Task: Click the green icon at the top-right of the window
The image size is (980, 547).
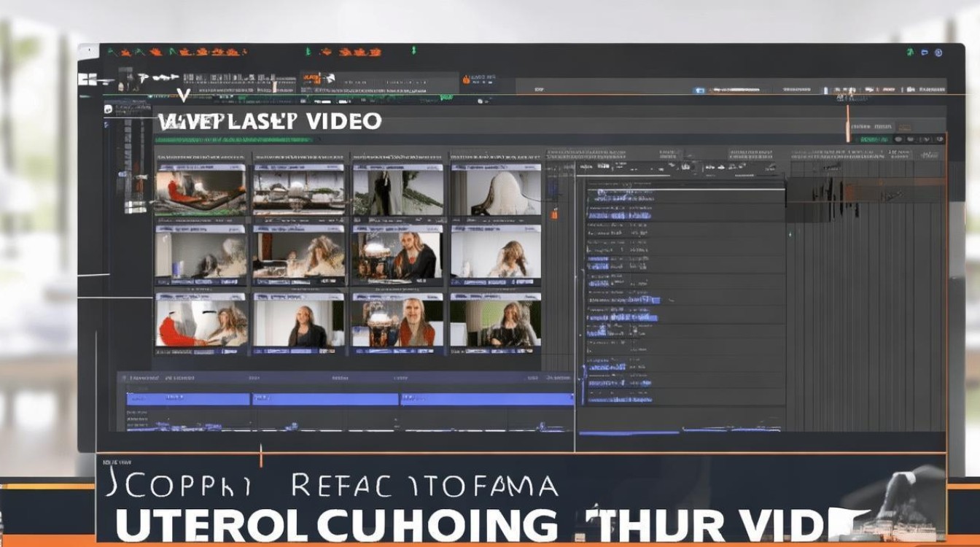Action: coord(911,53)
